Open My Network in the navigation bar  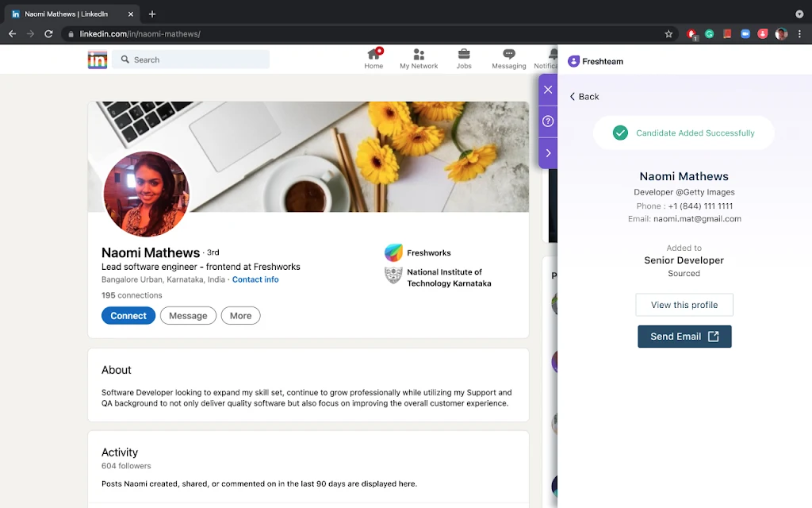pos(419,59)
